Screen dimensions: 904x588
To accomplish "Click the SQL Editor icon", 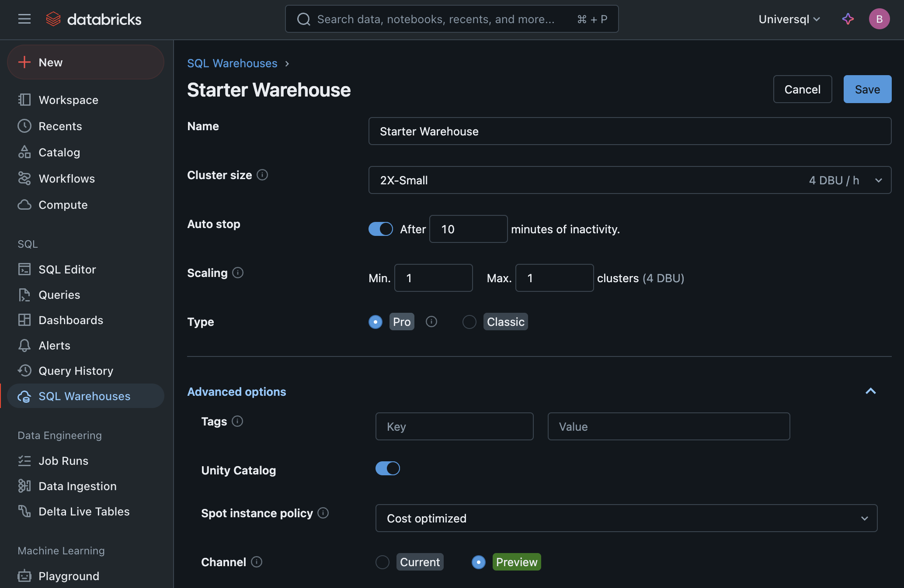I will coord(24,269).
